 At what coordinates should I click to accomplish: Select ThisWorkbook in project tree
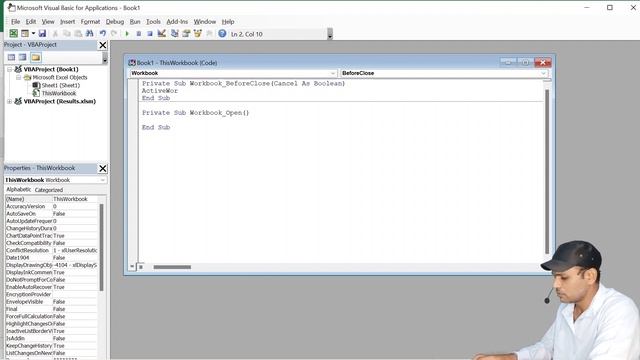[59, 93]
